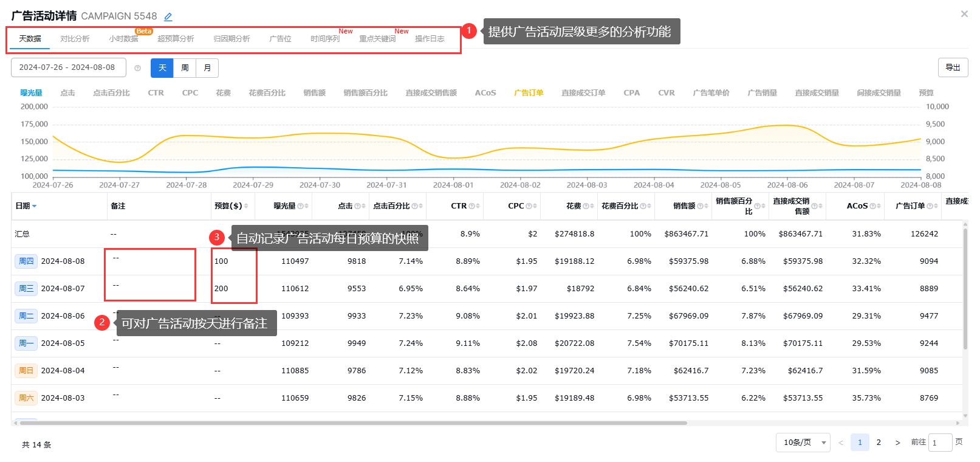This screenshot has width=980, height=462.
Task: Open the 归因期分析 tab
Action: [x=231, y=39]
